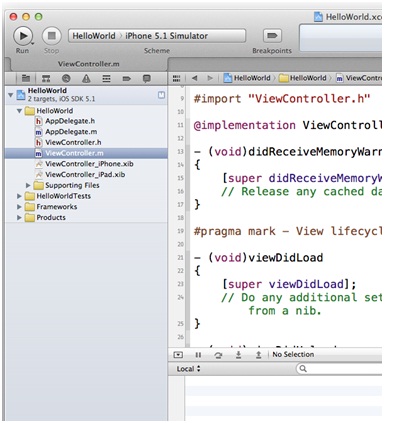
Task: Click the #pragma mark line
Action: [288, 231]
